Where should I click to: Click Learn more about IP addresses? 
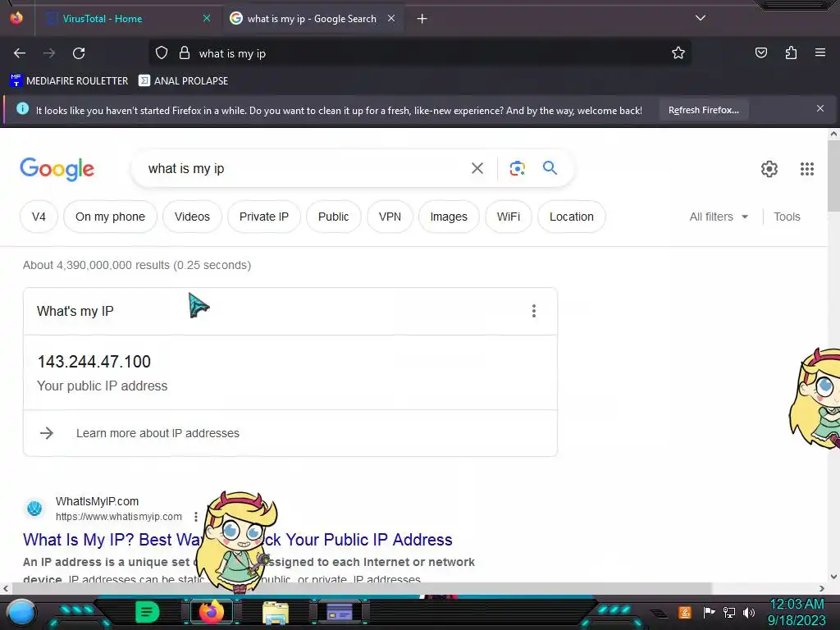tap(157, 433)
